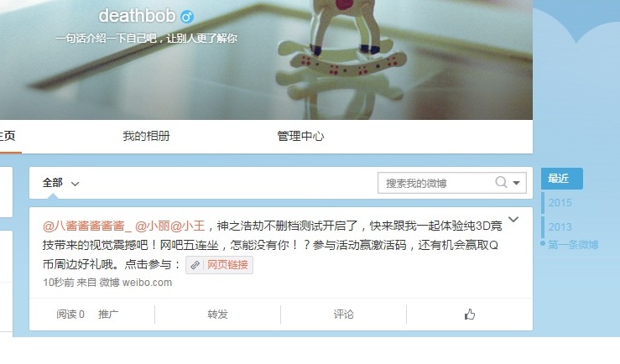Click 推广 promote link
Screen dimensions: 620x364
(108, 315)
